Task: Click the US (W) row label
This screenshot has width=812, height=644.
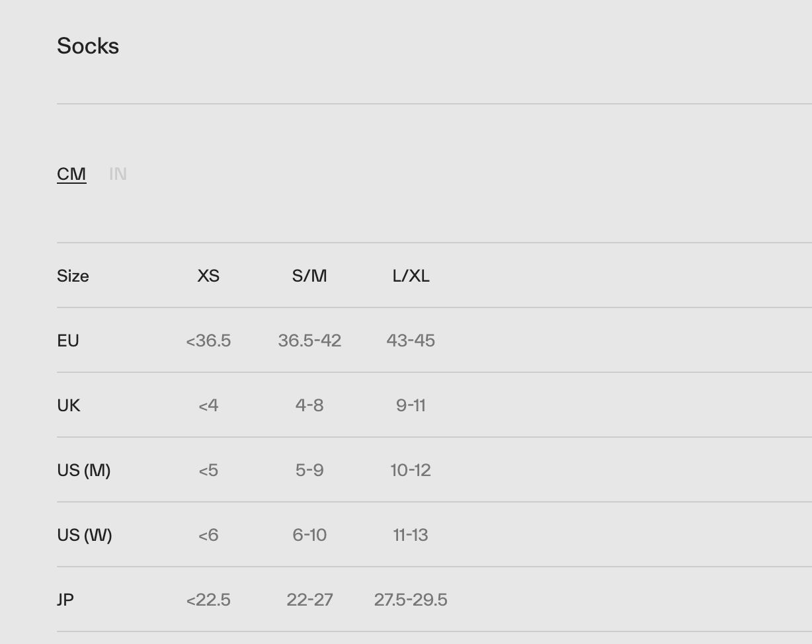Action: tap(85, 535)
